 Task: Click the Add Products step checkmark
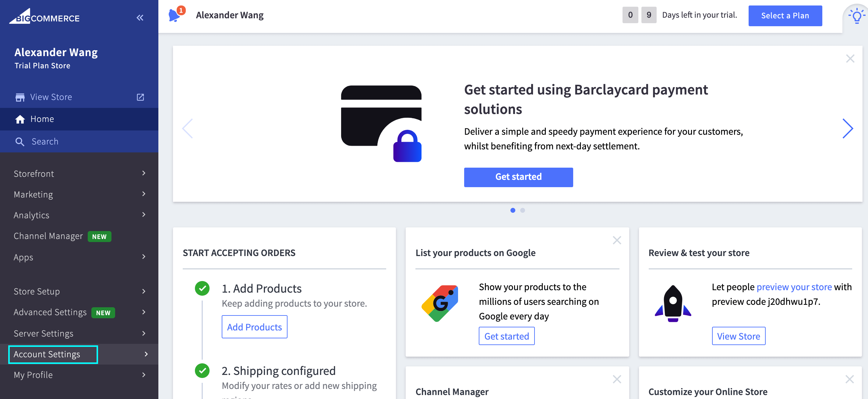[202, 288]
